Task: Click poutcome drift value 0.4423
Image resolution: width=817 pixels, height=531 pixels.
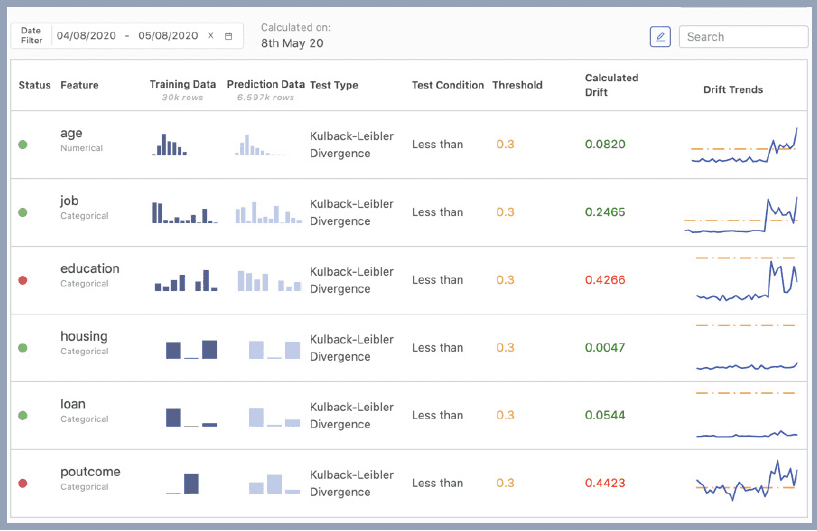Action: coord(605,483)
